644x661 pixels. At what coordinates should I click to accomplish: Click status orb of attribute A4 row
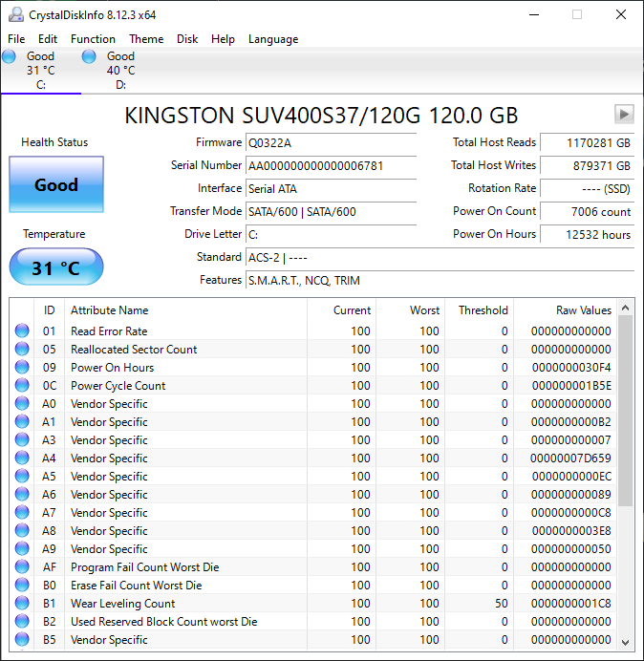(x=22, y=458)
